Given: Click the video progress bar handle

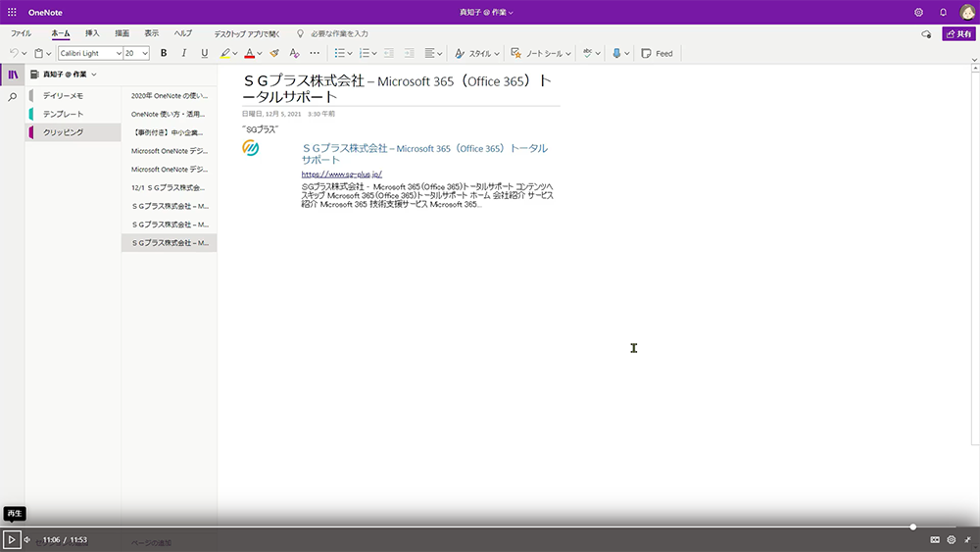Looking at the screenshot, I should click(913, 527).
